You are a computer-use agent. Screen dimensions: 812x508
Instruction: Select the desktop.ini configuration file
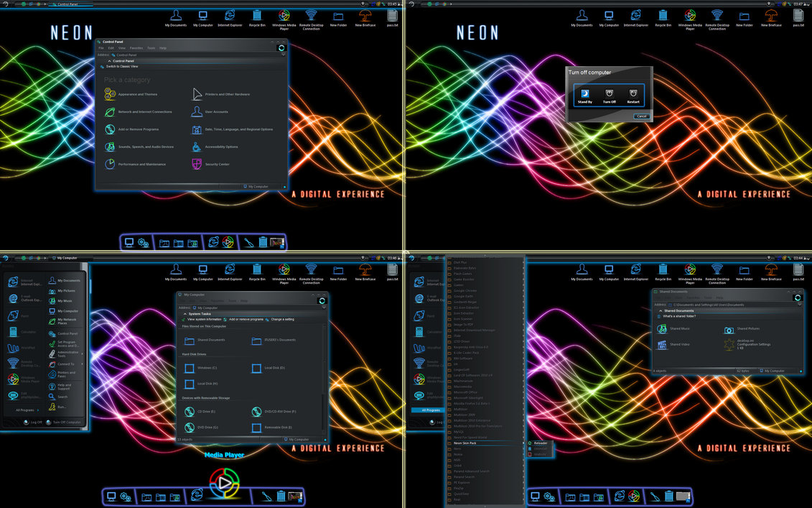[x=739, y=343]
